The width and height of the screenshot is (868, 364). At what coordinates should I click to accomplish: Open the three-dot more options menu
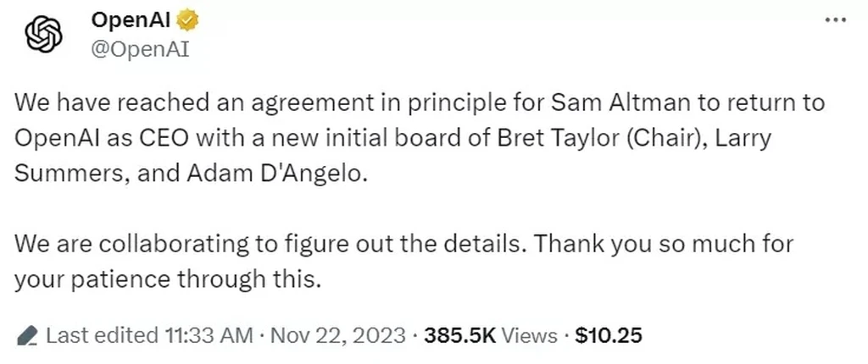pos(835,20)
